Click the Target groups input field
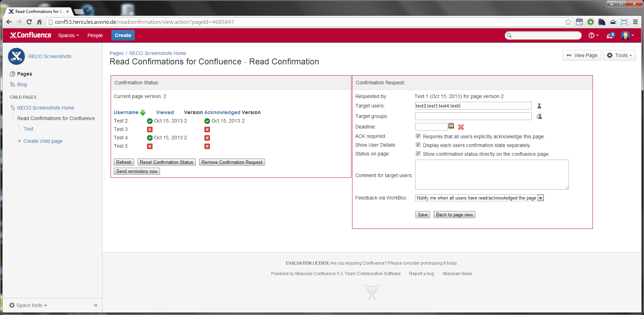The width and height of the screenshot is (644, 315). coord(473,116)
